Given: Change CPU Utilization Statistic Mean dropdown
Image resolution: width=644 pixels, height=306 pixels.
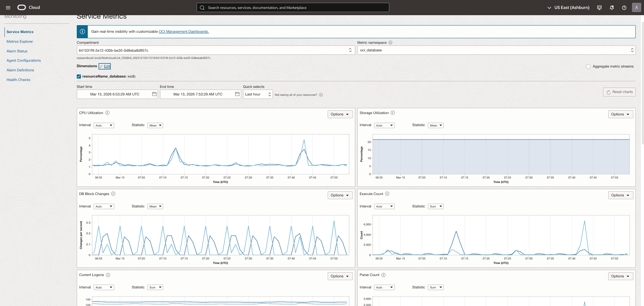Looking at the screenshot, I should point(155,125).
